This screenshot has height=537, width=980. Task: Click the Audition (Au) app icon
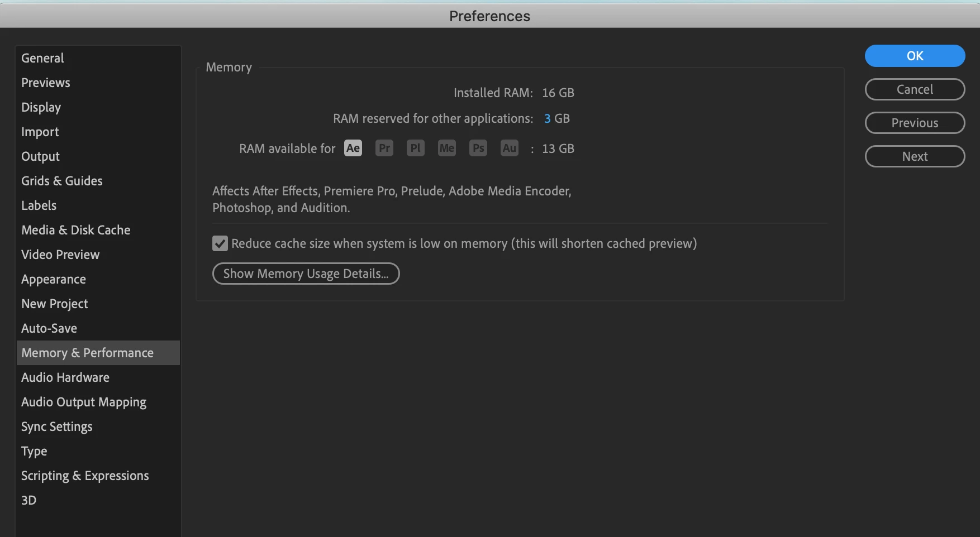point(510,148)
